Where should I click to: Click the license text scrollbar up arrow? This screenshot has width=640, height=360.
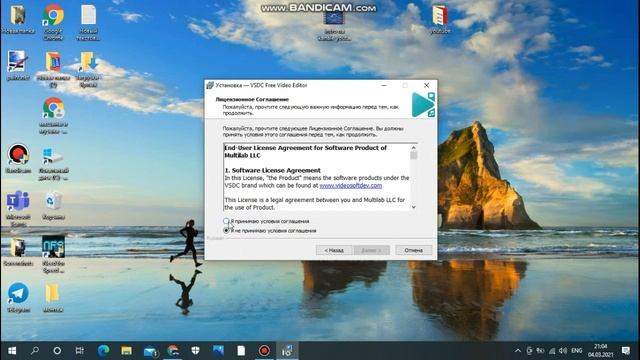(413, 147)
